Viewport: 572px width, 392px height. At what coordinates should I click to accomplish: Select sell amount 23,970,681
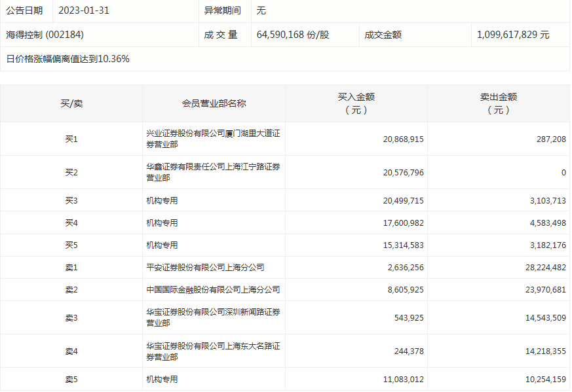(x=546, y=290)
